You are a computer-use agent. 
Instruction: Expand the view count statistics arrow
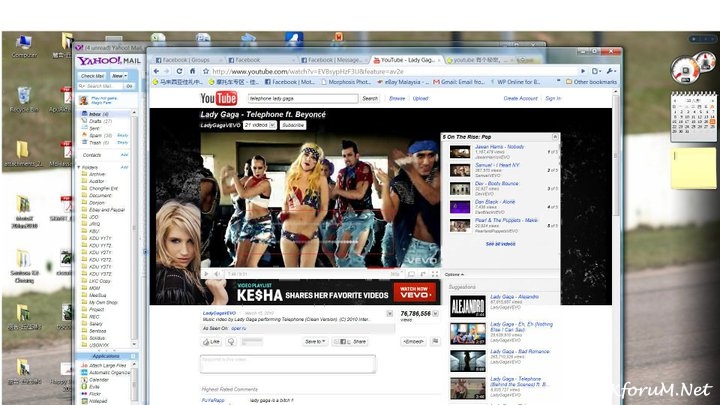(x=435, y=314)
